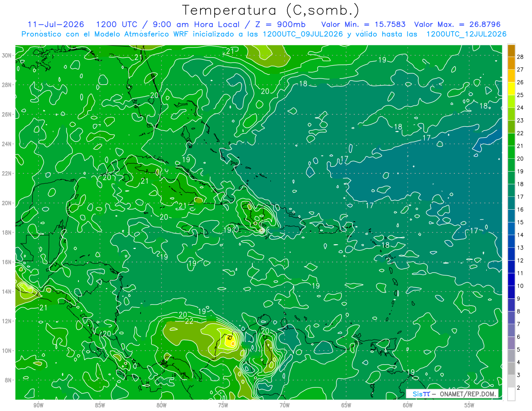This screenshot has width=532, height=411.
Task: Click latitude axis label "12N"
Action: (x=7, y=321)
